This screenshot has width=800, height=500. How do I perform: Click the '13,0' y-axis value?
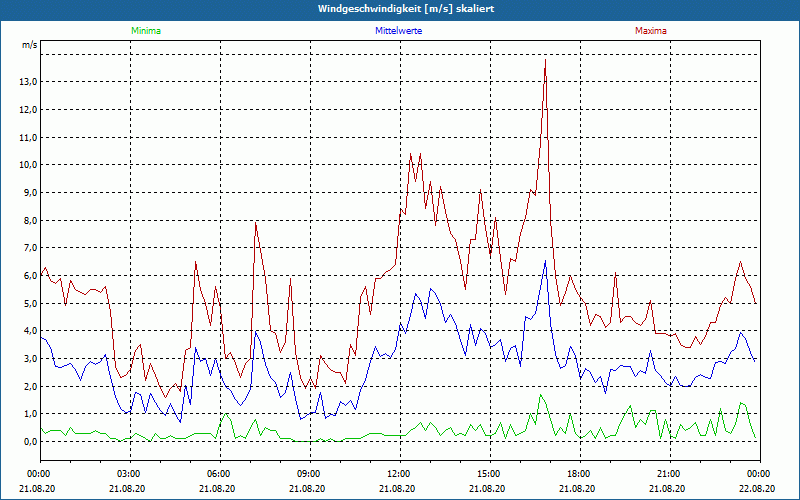tap(29, 82)
